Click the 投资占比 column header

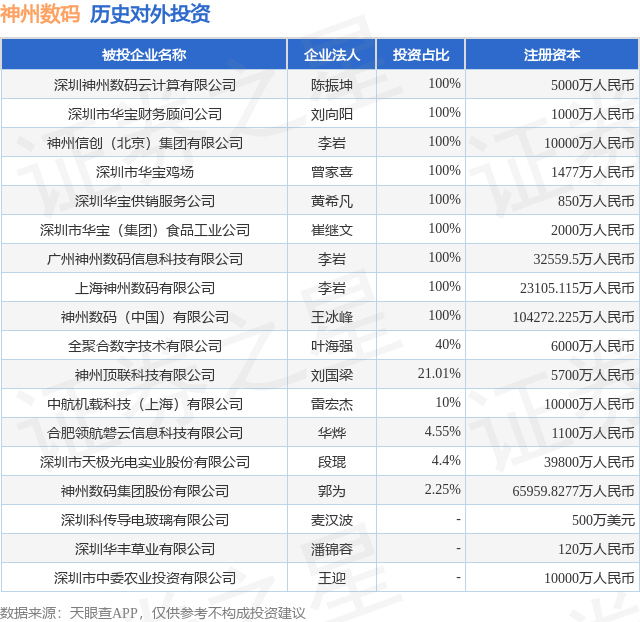click(x=421, y=55)
